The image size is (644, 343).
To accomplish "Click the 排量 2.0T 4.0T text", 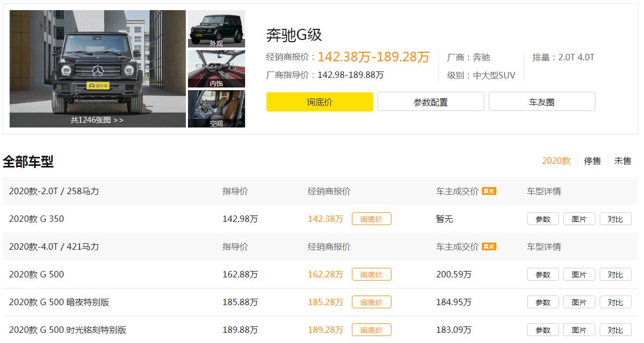I will click(x=563, y=57).
